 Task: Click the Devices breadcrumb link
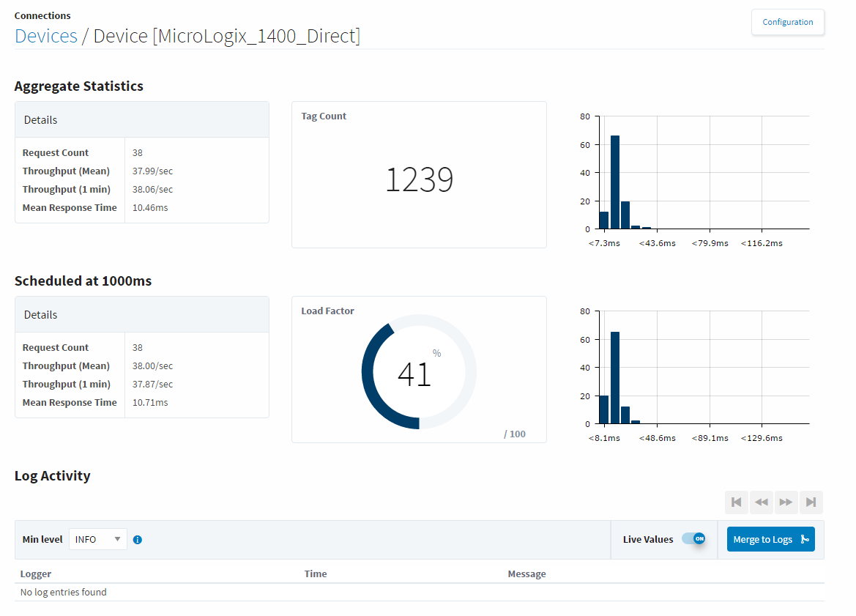click(46, 36)
